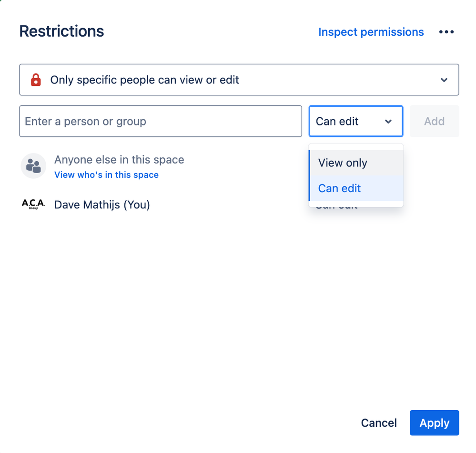Follow the View who's in this space link
The image size is (476, 453).
point(106,175)
